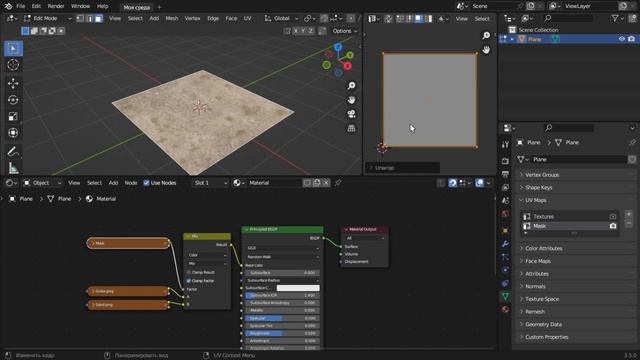The width and height of the screenshot is (640, 360).
Task: Click the pin icon in node editor header
Action: coord(338,183)
